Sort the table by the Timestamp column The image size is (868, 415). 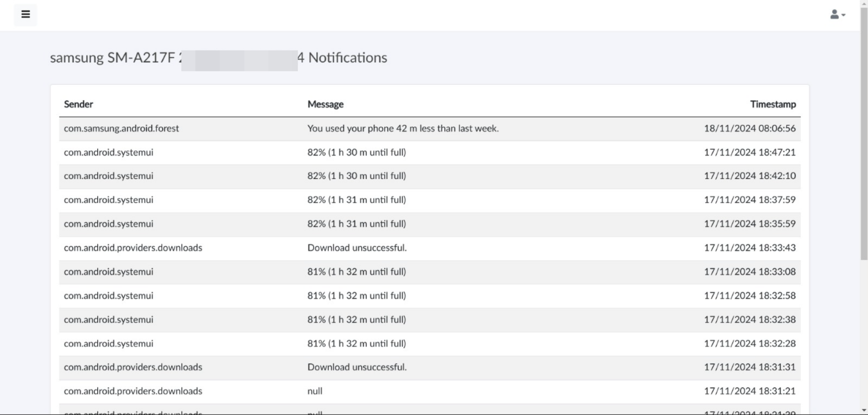pyautogui.click(x=773, y=104)
